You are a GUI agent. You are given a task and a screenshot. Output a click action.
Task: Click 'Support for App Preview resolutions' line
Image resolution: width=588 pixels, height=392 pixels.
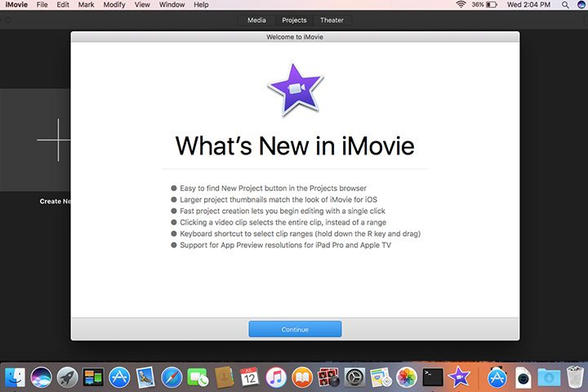(x=285, y=245)
